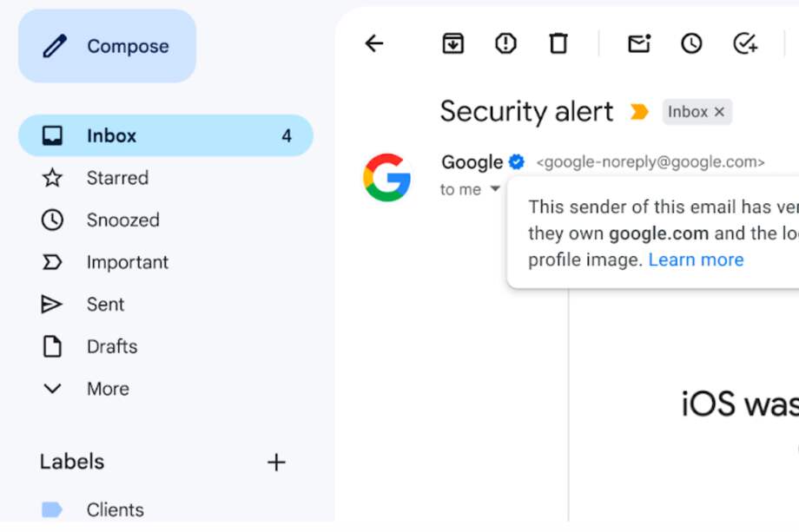The height and width of the screenshot is (532, 799).
Task: Open the Starred folder
Action: (x=116, y=177)
